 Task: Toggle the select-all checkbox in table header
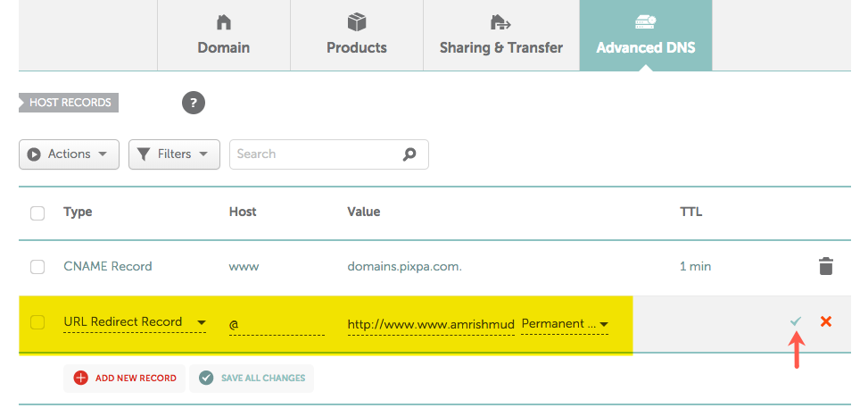pos(37,212)
